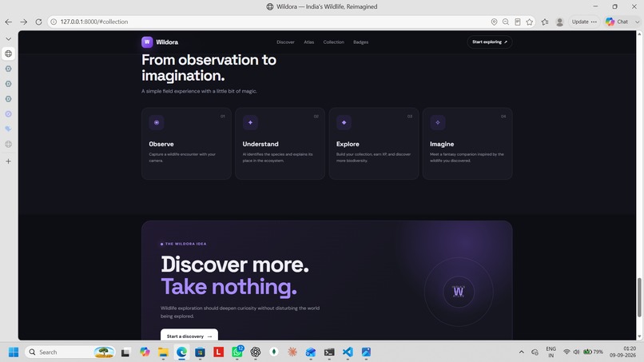Screen dimensions: 644x362
Task: Open Copilot from the taskbar
Action: pos(144,352)
